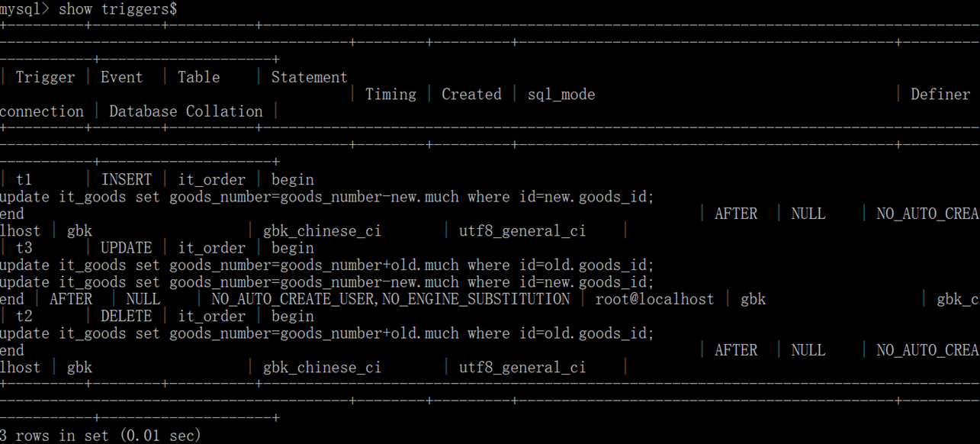This screenshot has height=444, width=980.
Task: Click trigger name t1
Action: click(x=24, y=180)
